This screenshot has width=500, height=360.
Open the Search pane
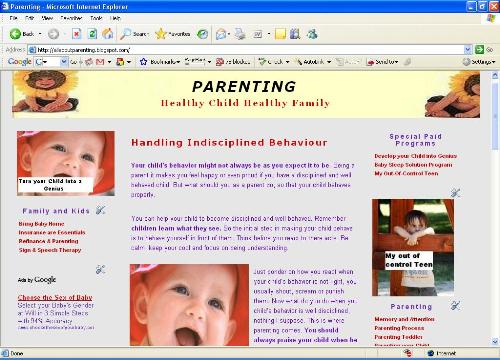(x=134, y=34)
